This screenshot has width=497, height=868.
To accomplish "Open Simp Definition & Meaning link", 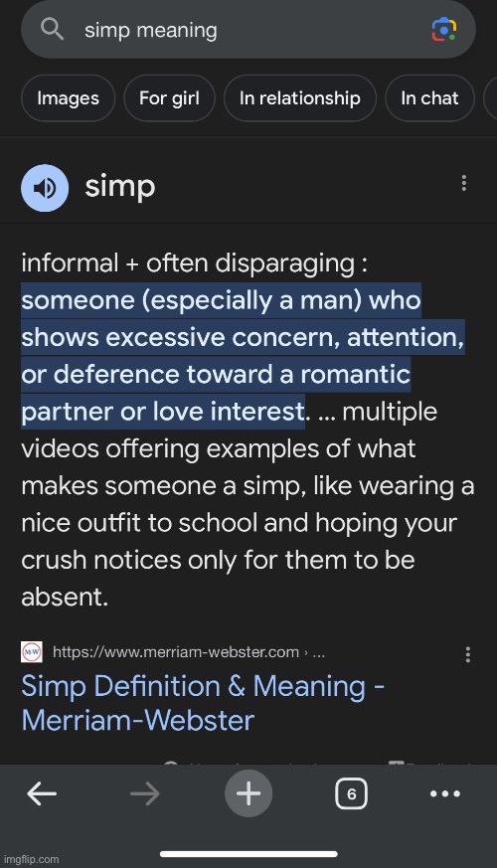I will (203, 703).
